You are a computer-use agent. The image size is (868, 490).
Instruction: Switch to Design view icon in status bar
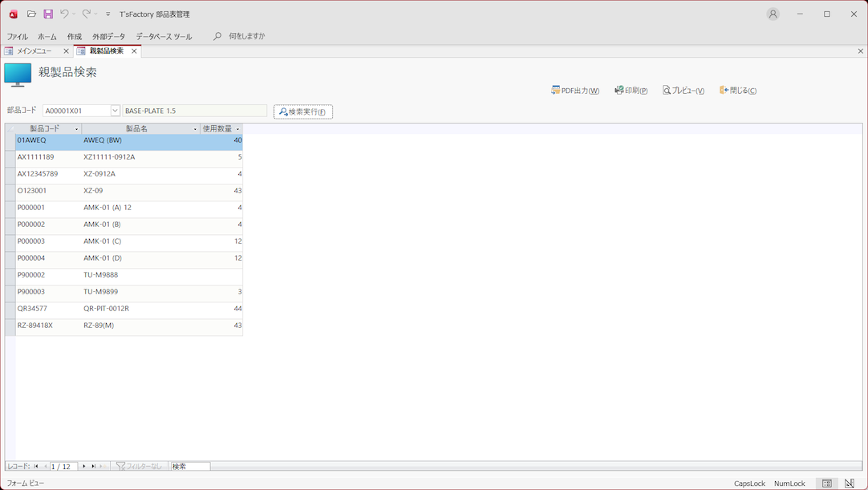click(850, 484)
